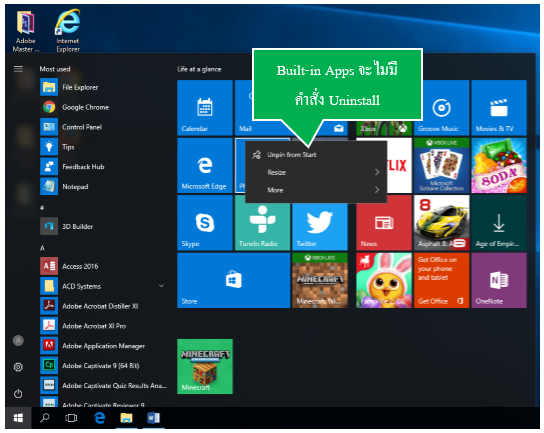
Task: Select the Adobe Master desktop shortcut
Action: 26,32
